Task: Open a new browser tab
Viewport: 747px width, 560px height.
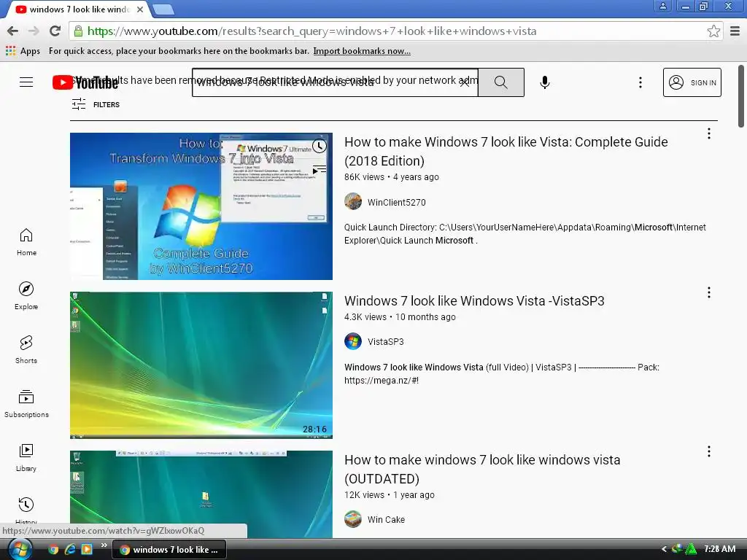Action: click(163, 9)
